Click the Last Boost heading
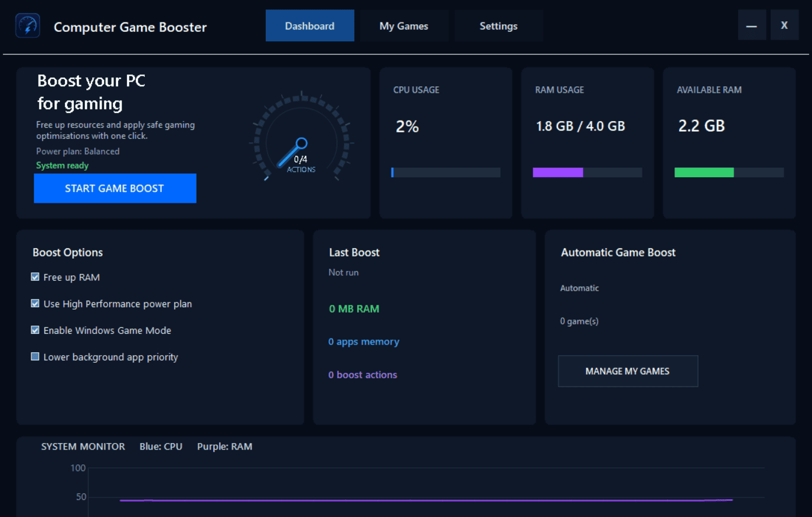The width and height of the screenshot is (812, 517). (354, 253)
